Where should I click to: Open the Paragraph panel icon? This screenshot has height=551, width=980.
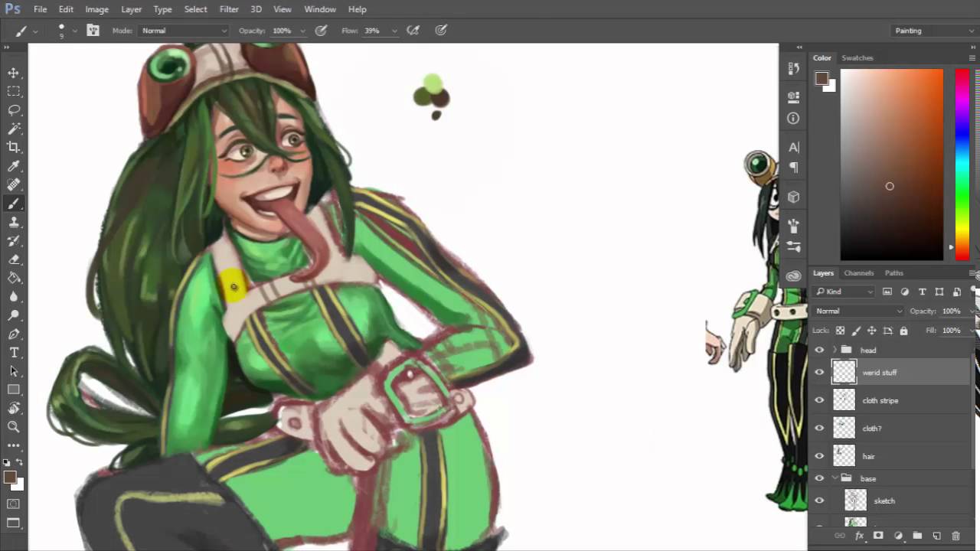(x=793, y=168)
